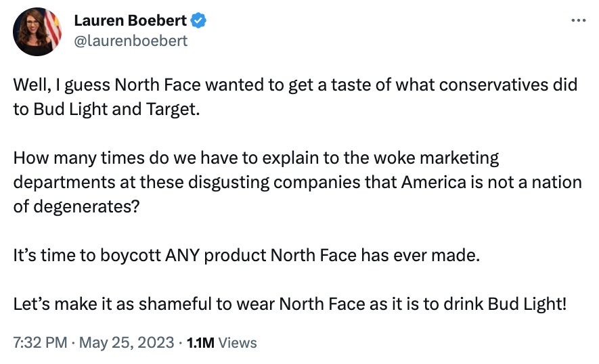Click the text "of degenerates?"
Image resolution: width=599 pixels, height=364 pixels.
pos(76,206)
